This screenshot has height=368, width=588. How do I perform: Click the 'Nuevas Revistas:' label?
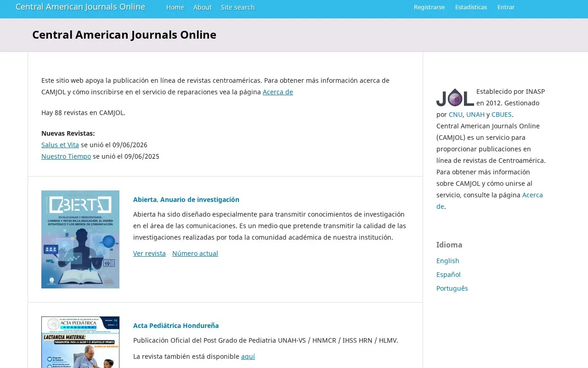(x=68, y=133)
